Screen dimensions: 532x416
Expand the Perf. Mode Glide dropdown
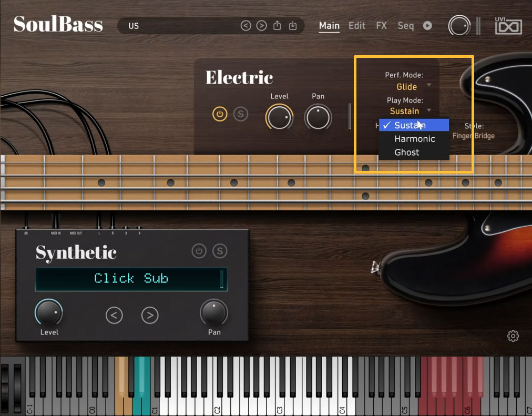coord(413,87)
